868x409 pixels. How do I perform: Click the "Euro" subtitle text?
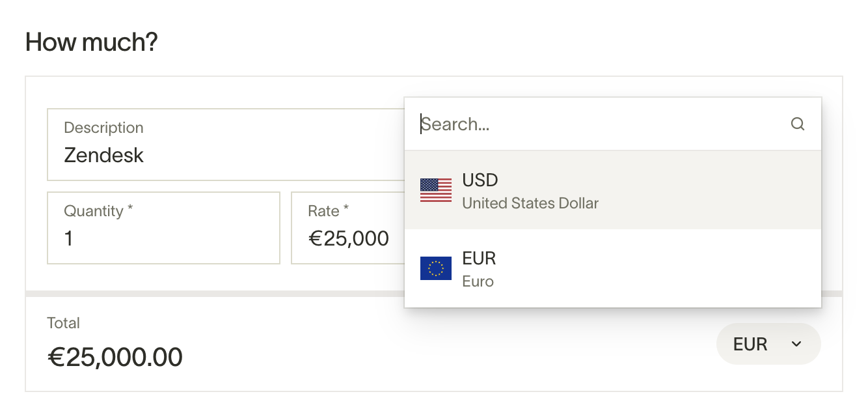[x=478, y=281]
